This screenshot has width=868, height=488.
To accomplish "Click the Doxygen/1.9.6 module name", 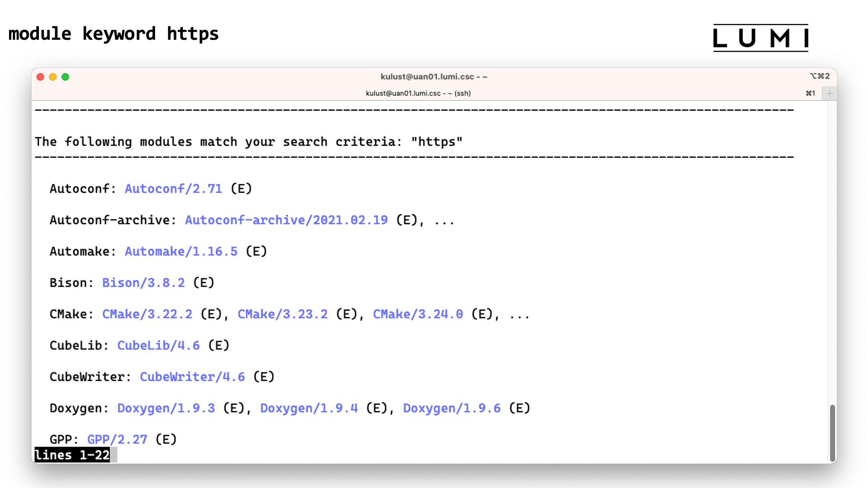I will pyautogui.click(x=452, y=408).
